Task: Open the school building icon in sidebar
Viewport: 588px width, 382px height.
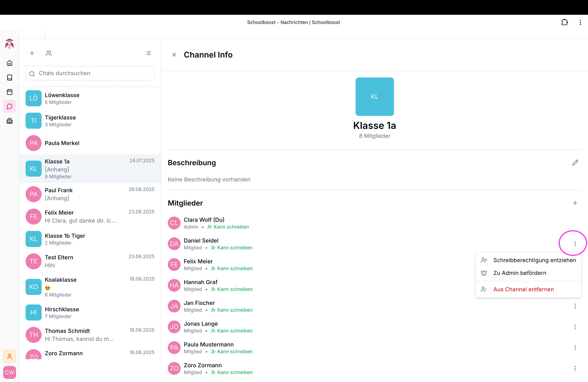Action: coord(10,121)
